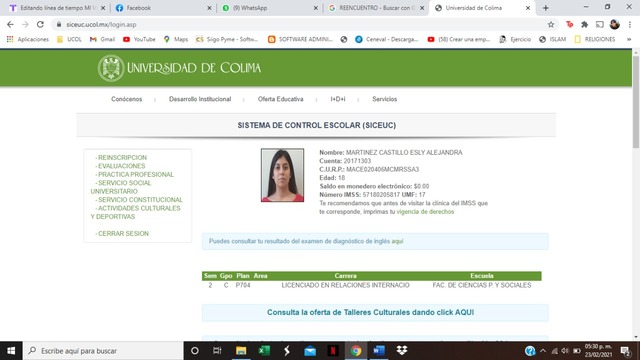Image resolution: width=640 pixels, height=360 pixels.
Task: Select FAC. DE CIENCIAS P. Y SOCIALES cell
Action: (x=482, y=285)
